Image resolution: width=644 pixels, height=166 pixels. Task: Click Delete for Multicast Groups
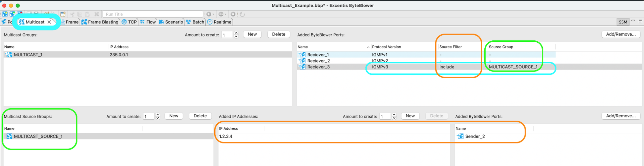coord(278,34)
